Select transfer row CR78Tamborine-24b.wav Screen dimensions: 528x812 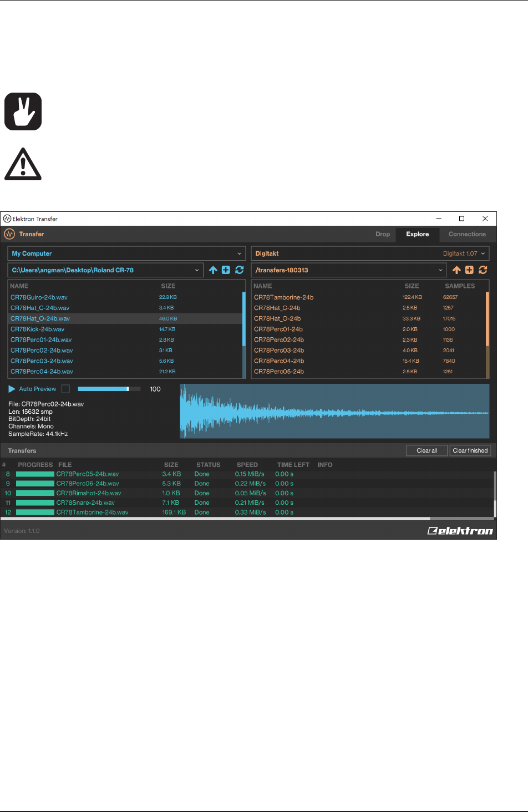pyautogui.click(x=247, y=512)
